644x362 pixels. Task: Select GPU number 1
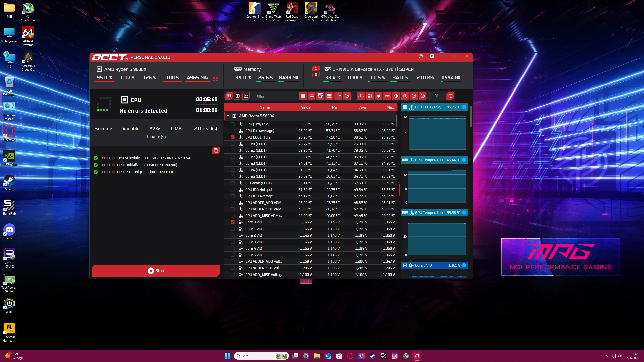pyautogui.click(x=316, y=68)
